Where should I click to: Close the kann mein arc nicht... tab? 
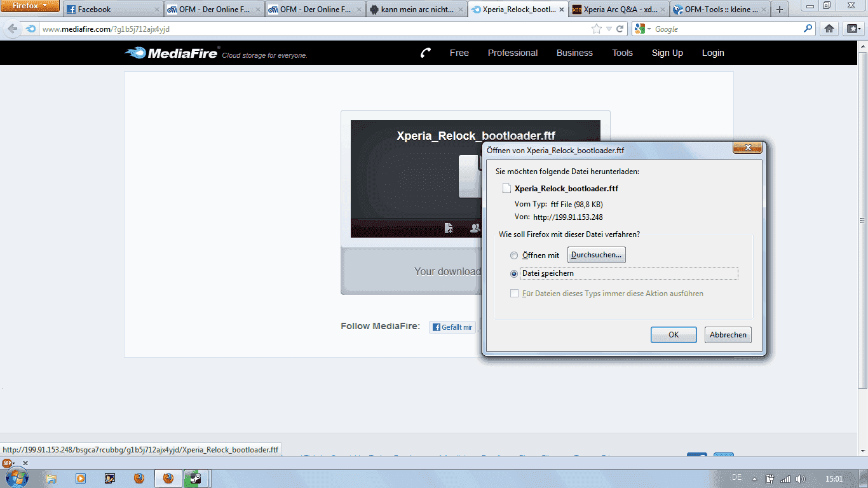click(460, 10)
